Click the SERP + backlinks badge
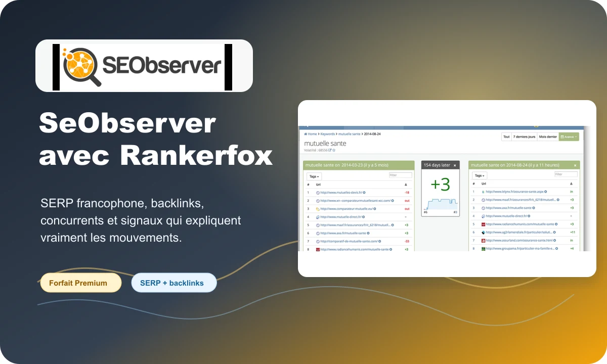This screenshot has width=607, height=364. [174, 283]
